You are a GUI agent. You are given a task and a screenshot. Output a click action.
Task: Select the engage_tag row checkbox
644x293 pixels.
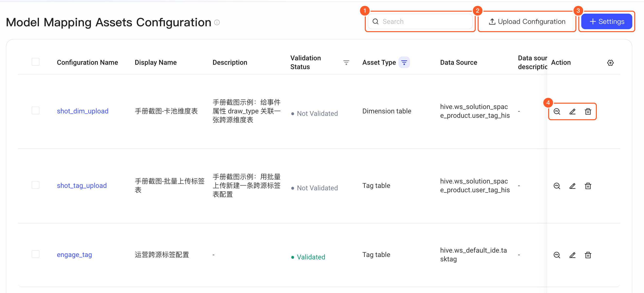click(x=36, y=254)
